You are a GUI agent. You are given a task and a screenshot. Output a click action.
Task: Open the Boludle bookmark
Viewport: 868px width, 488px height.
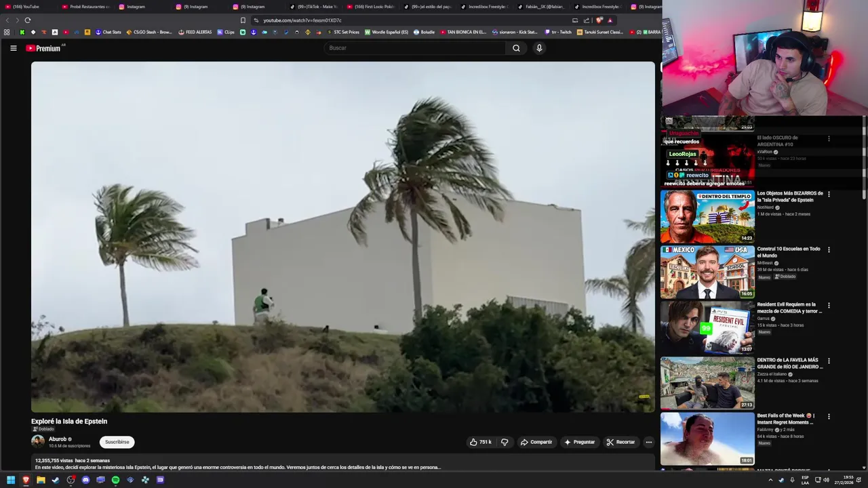pyautogui.click(x=424, y=32)
